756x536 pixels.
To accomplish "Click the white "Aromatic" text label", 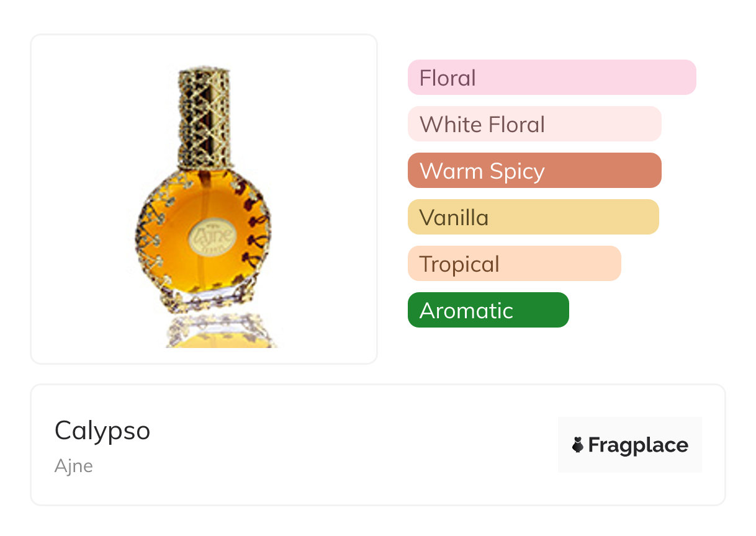I will [x=466, y=310].
